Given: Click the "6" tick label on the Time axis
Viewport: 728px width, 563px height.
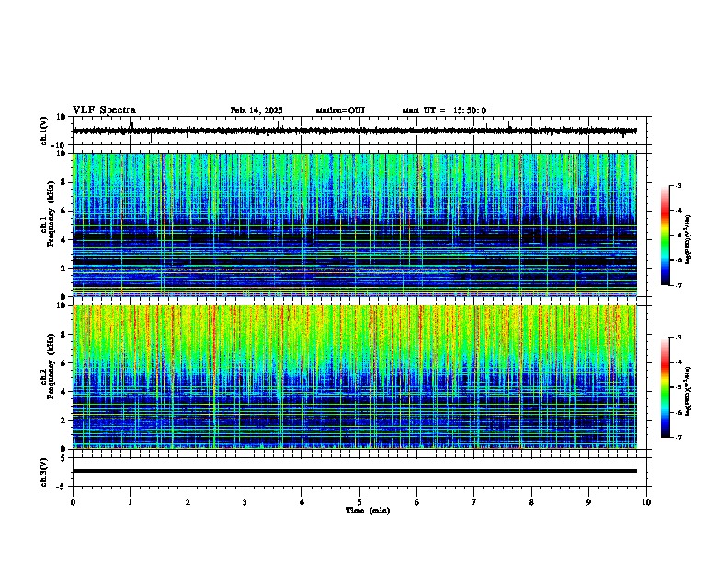Looking at the screenshot, I should click(417, 501).
